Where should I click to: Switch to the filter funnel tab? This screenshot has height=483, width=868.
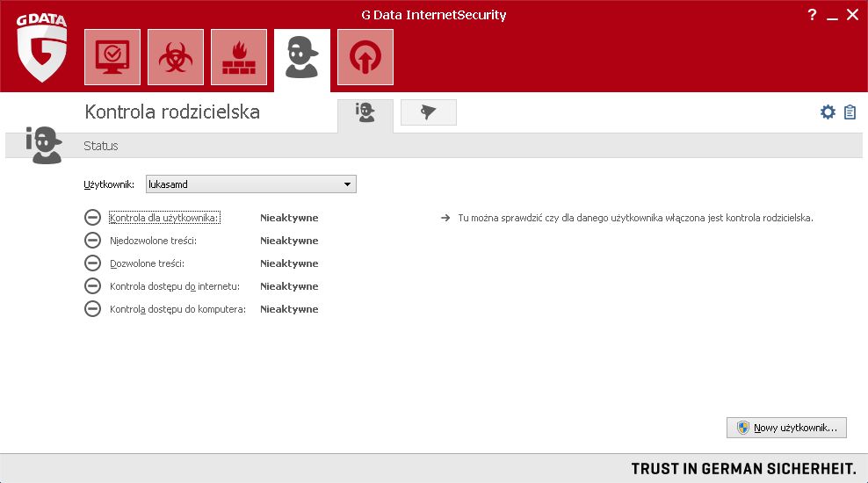(429, 112)
